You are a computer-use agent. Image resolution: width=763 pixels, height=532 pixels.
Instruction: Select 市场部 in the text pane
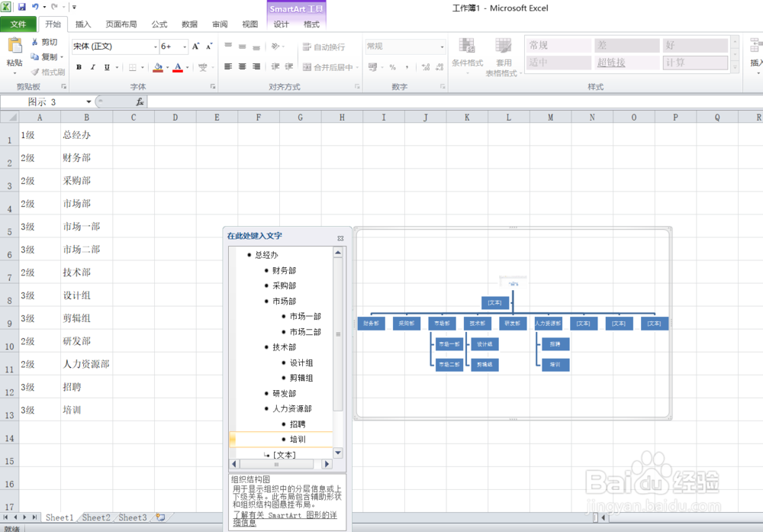[x=284, y=301]
